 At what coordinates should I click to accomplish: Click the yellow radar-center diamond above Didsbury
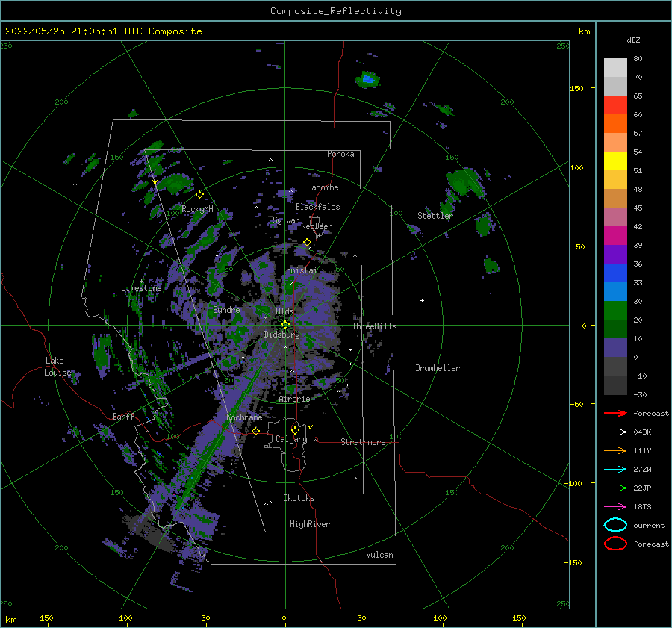click(285, 325)
